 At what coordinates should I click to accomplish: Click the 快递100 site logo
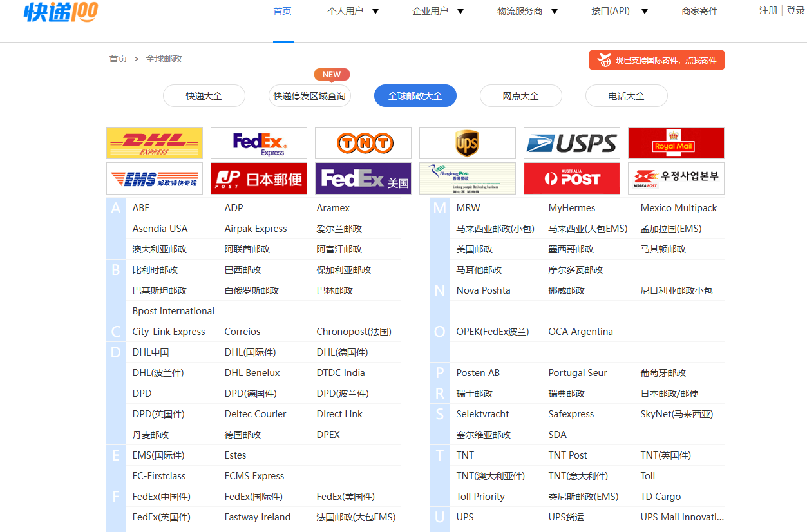pyautogui.click(x=61, y=12)
